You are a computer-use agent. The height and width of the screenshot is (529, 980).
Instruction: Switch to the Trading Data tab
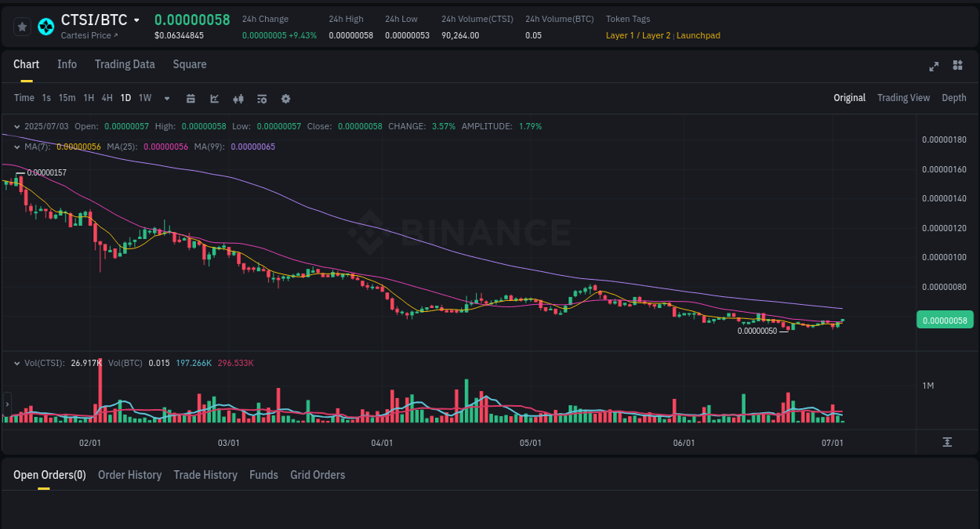(x=125, y=64)
